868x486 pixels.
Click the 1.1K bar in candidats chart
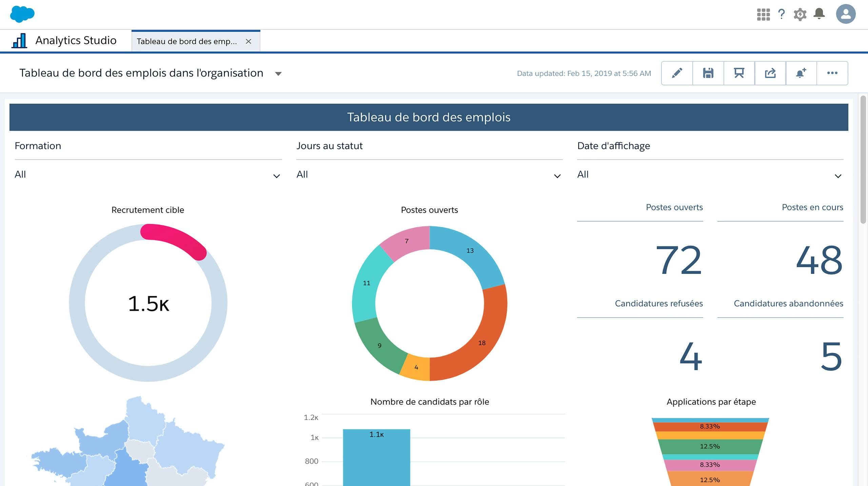(x=376, y=458)
